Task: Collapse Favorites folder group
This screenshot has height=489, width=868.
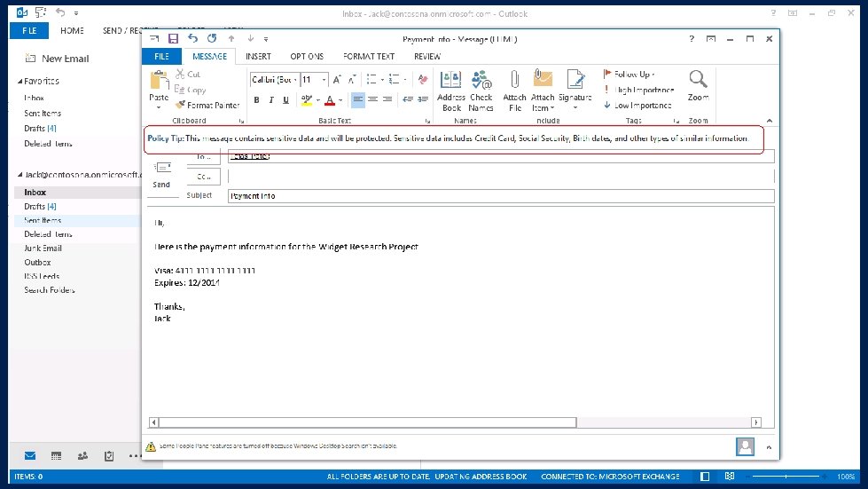Action: point(20,81)
